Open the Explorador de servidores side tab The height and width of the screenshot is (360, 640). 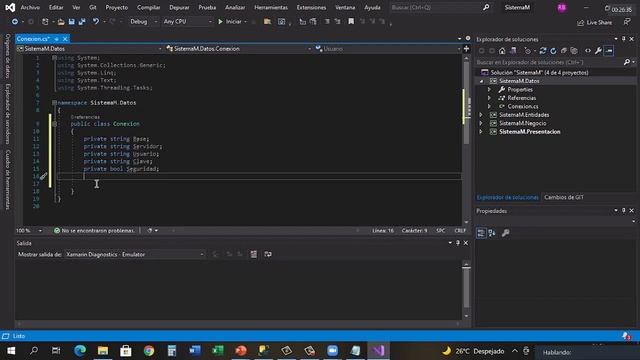pyautogui.click(x=8, y=114)
